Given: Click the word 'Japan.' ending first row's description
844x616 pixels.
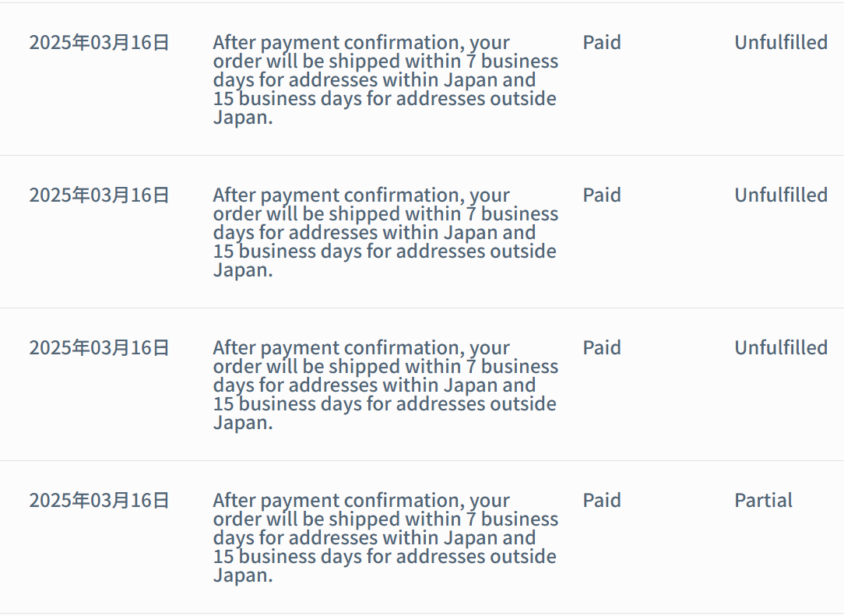Looking at the screenshot, I should tap(242, 118).
